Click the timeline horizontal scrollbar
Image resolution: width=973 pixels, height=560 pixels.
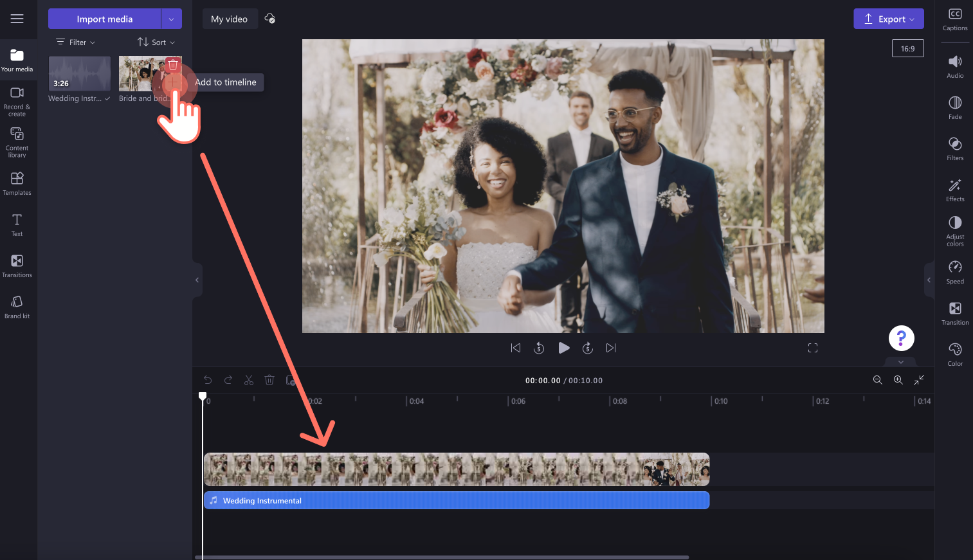point(442,557)
